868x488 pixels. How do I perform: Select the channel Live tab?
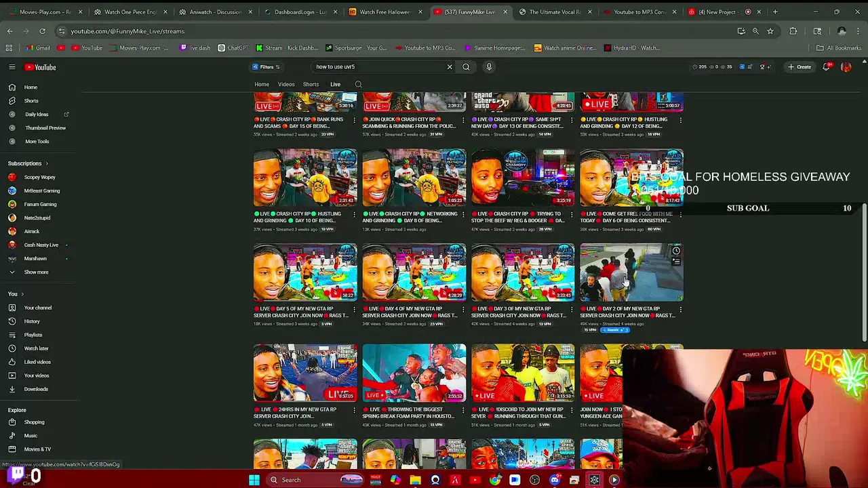pyautogui.click(x=335, y=85)
